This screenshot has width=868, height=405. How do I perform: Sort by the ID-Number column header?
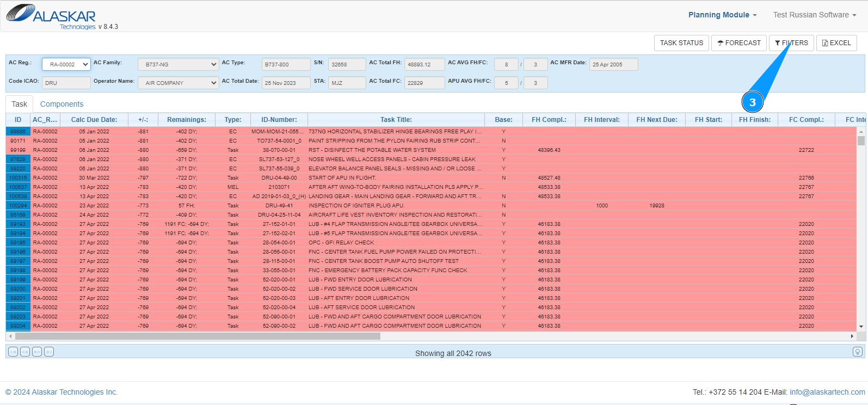point(279,120)
